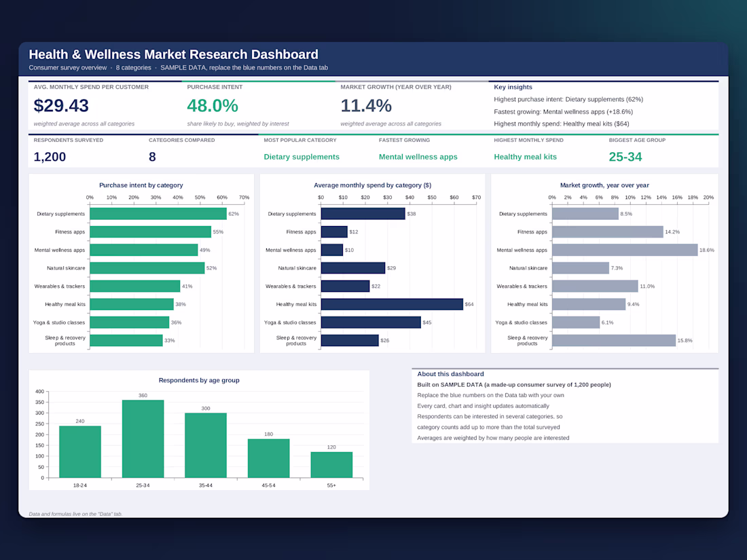Click "Replace the blue numbers on the Data tab with your own"
Image resolution: width=747 pixels, height=560 pixels.
(x=491, y=395)
